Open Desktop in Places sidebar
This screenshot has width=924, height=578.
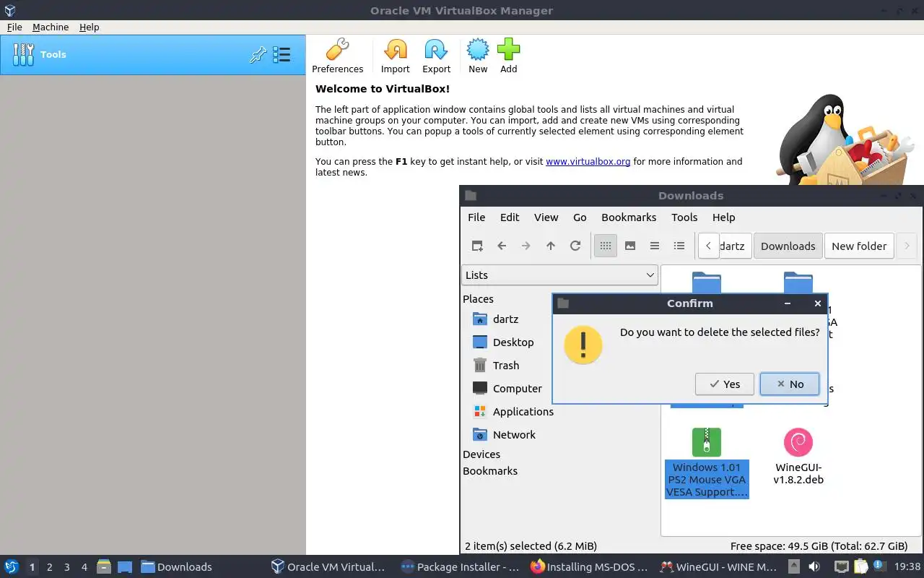[x=513, y=342]
